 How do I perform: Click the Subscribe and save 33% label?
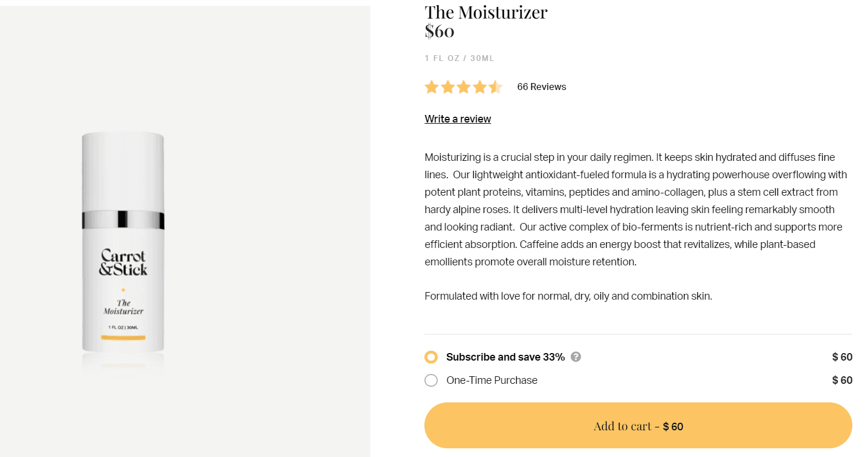pos(505,357)
